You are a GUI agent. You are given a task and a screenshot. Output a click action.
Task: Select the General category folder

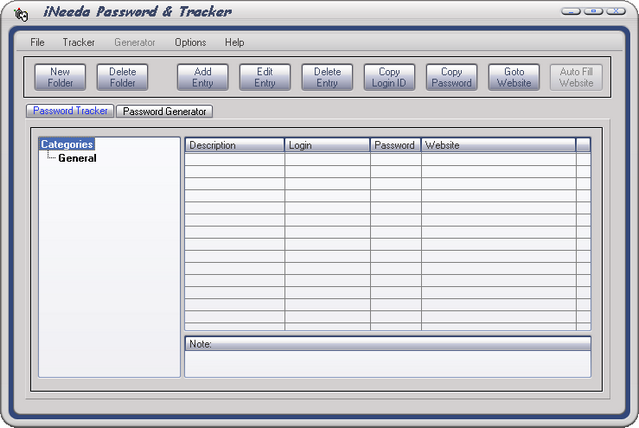77,158
